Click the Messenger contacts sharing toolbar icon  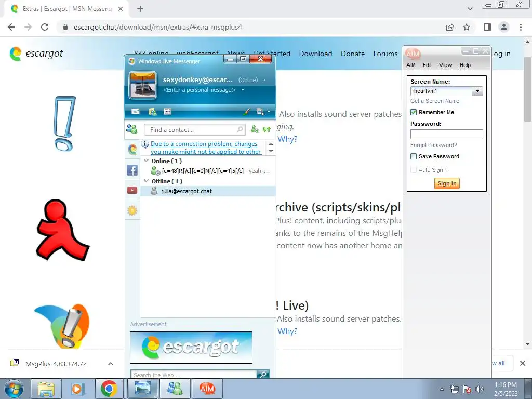point(152,112)
